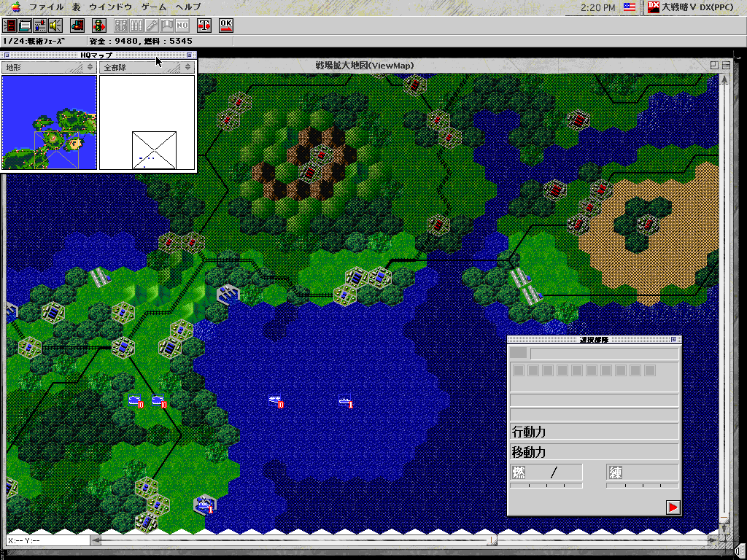Select the blue ship marked 1 in open sea
Image resolution: width=747 pixels, height=560 pixels.
tap(346, 402)
